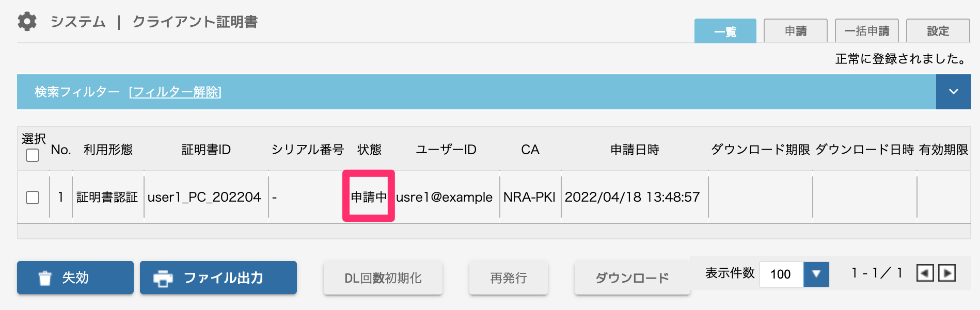Viewport: 980px width, 310px height.
Task: Switch to the 一覧 tab
Action: [725, 31]
